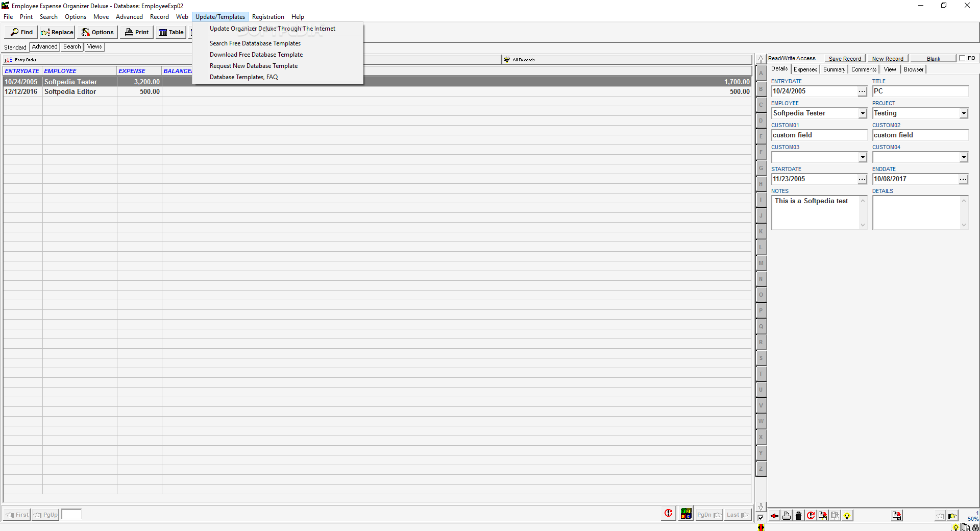Switch to Table view button
The image size is (980, 531).
tap(171, 32)
